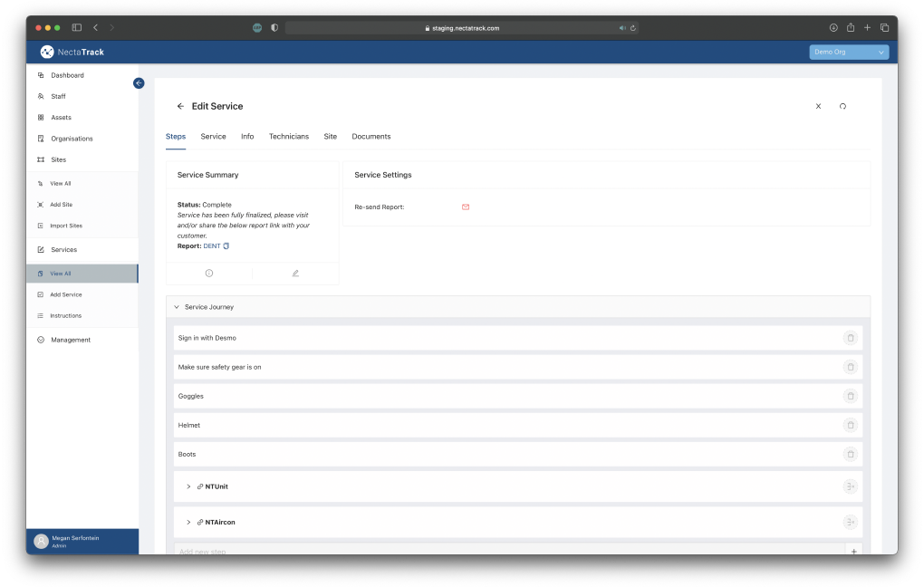Open the info icon in Service Summary
924x587 pixels.
[208, 273]
